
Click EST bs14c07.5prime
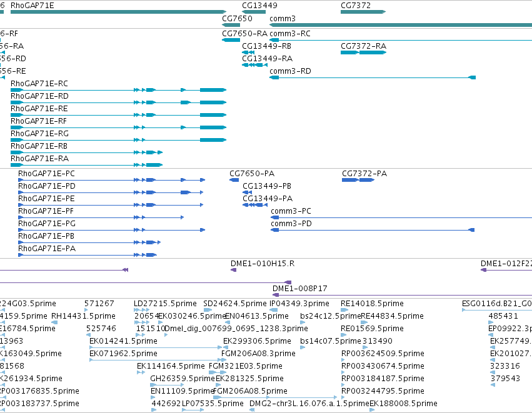(303, 347)
